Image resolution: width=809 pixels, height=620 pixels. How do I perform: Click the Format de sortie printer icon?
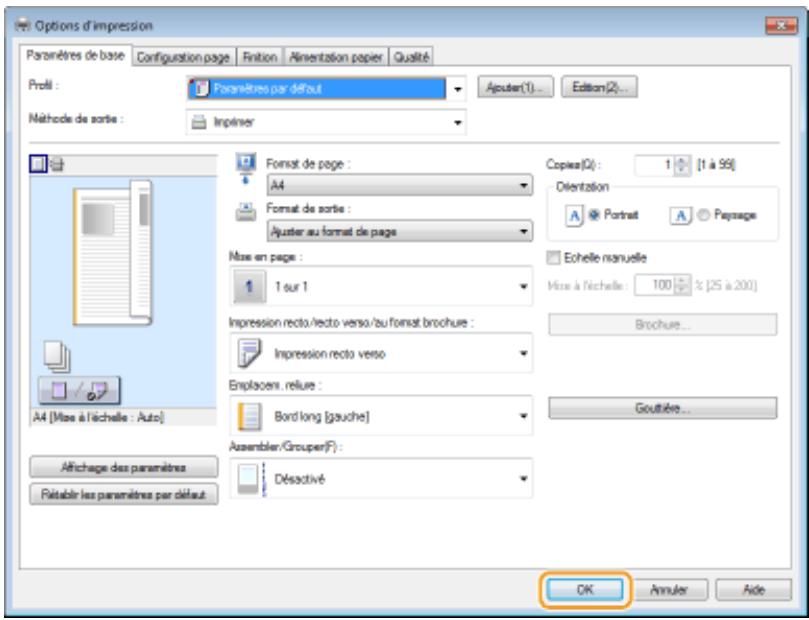coord(246,212)
